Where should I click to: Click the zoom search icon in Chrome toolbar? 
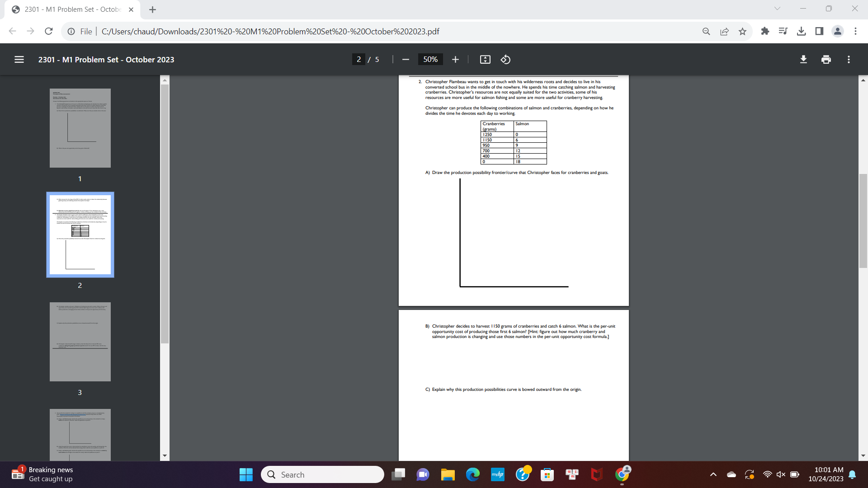point(706,31)
